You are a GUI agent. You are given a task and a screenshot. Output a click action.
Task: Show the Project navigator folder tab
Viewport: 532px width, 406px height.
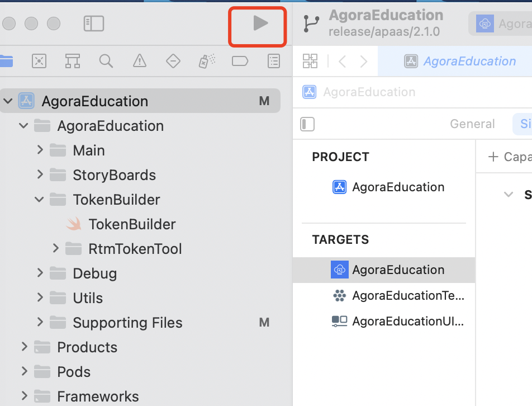coord(6,62)
